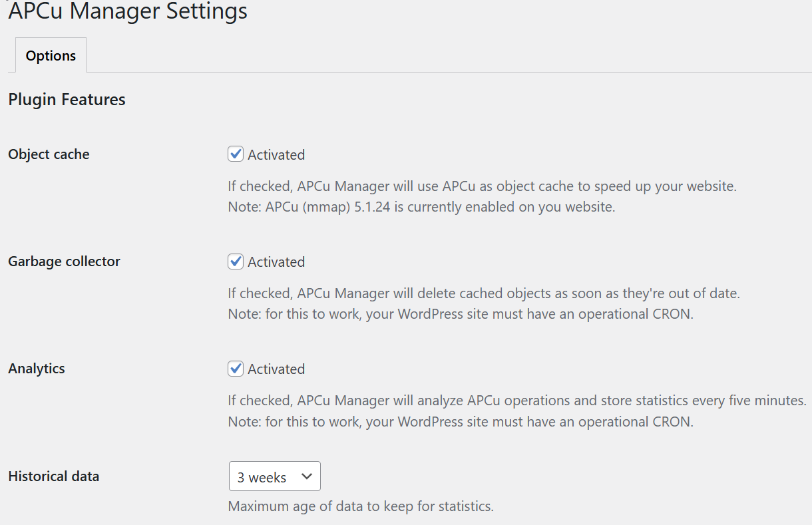Click the Garbage collector setting label
The height and width of the screenshot is (525, 812).
[64, 262]
